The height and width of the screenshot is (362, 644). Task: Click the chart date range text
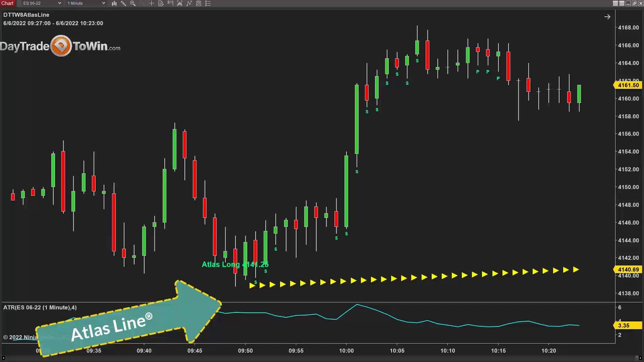pos(53,23)
